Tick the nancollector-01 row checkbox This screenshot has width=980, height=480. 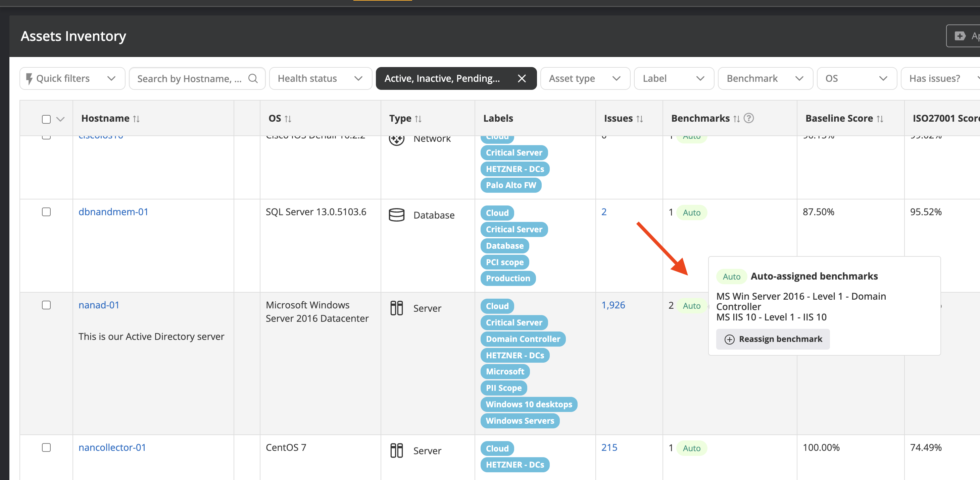coord(46,447)
